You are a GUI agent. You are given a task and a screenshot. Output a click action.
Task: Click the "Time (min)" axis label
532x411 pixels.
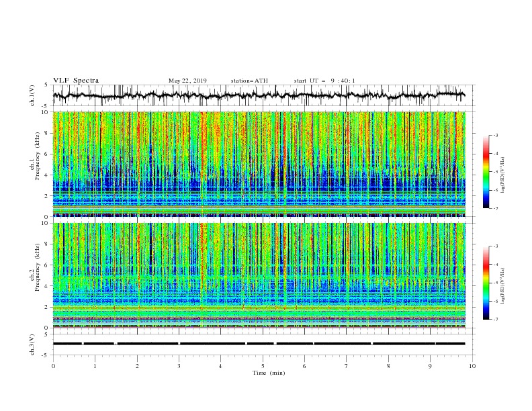(269, 373)
